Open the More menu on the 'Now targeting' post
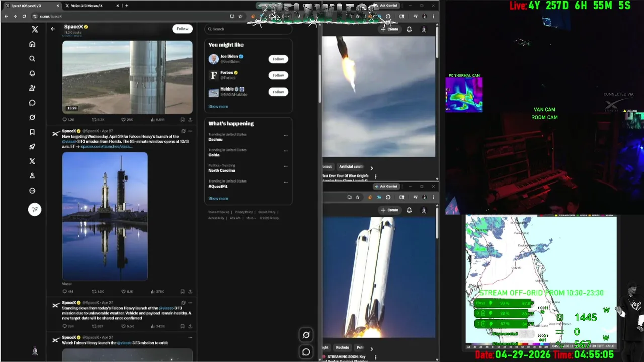 pos(190,131)
